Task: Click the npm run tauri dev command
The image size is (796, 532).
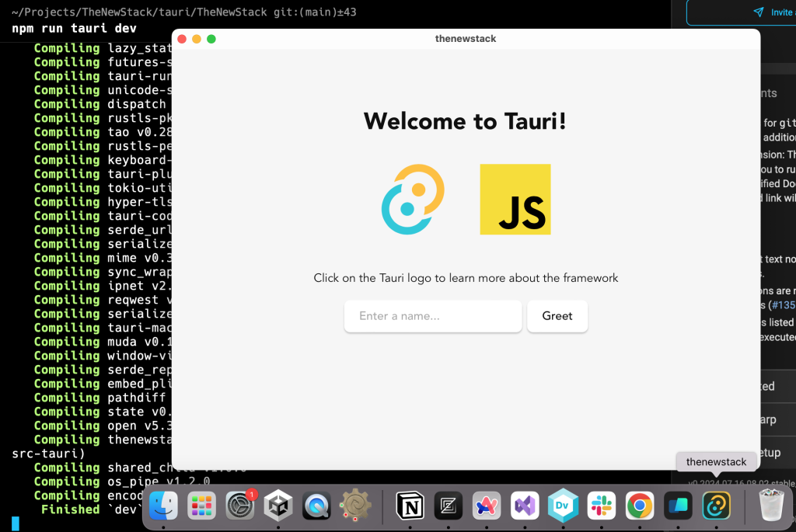Action: pos(74,29)
